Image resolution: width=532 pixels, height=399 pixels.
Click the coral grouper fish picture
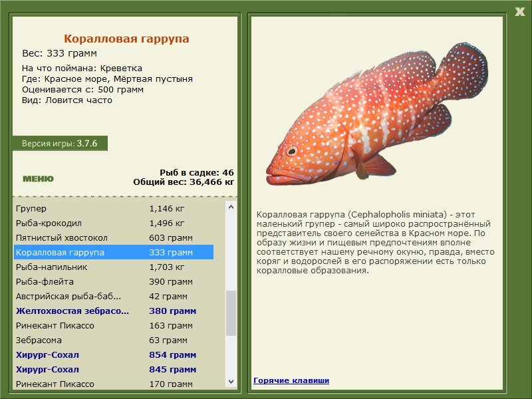(x=376, y=114)
